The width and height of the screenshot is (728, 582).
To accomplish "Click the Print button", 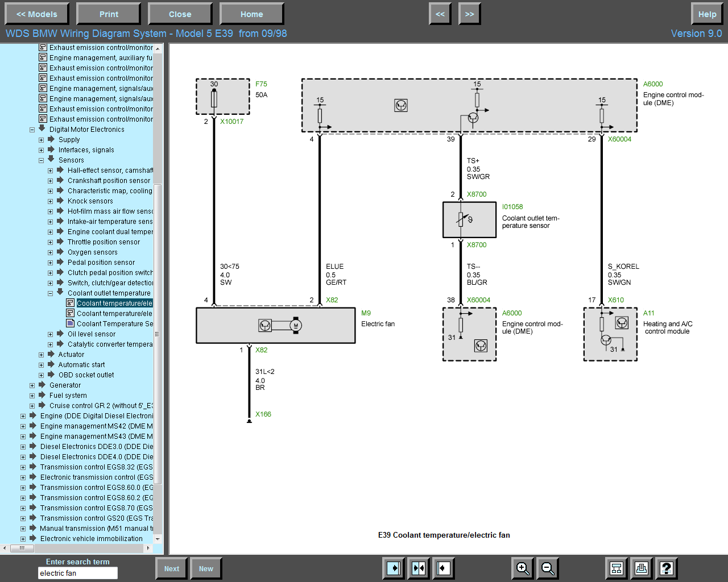I will (x=109, y=14).
